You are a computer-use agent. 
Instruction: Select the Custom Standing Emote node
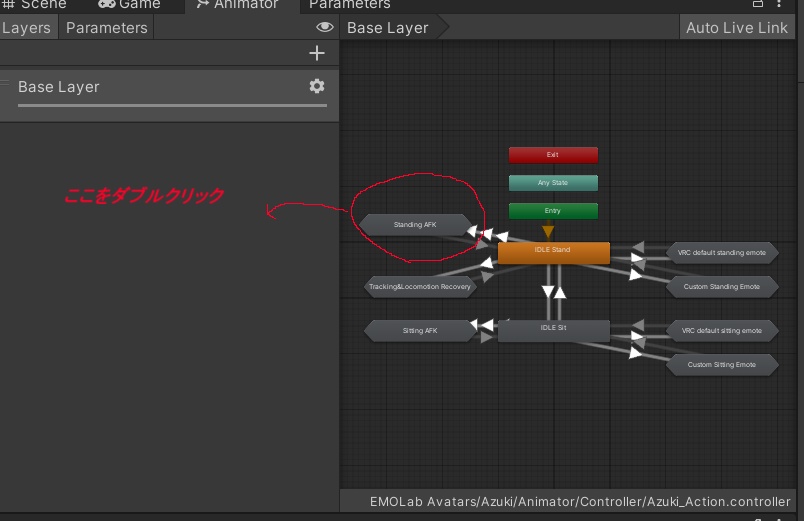tap(722, 287)
